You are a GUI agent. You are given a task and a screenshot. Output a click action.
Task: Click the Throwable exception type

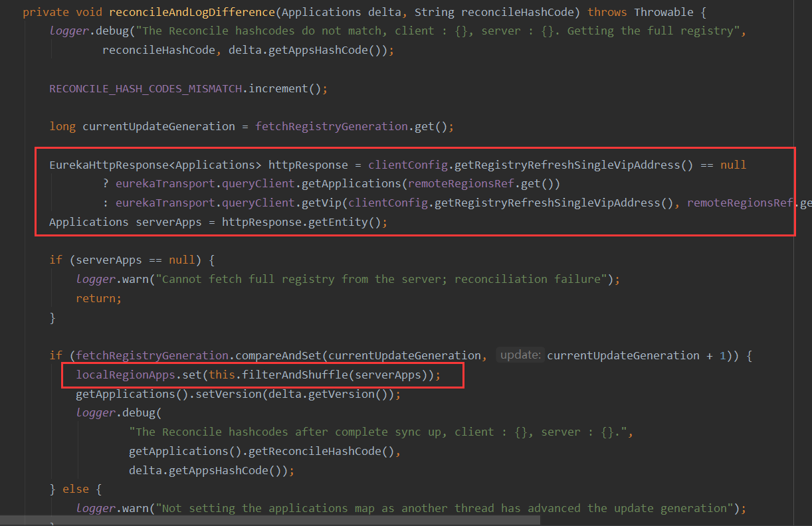coord(664,12)
